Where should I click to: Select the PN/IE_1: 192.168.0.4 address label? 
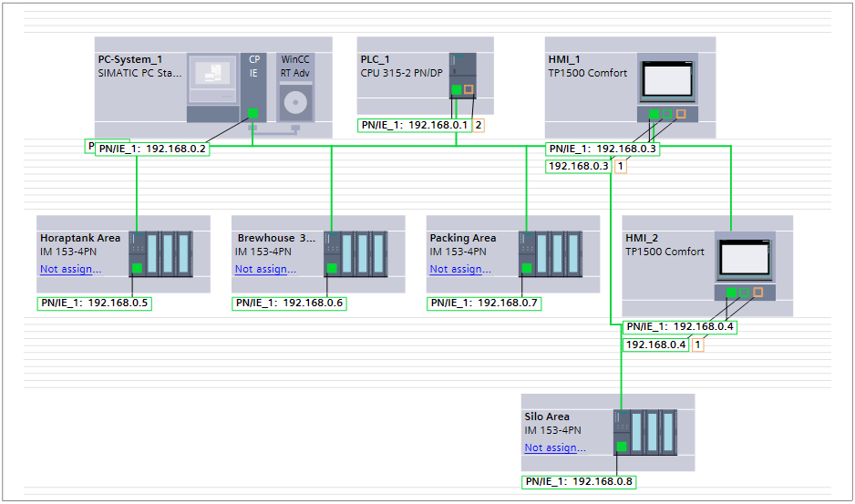[x=680, y=326]
